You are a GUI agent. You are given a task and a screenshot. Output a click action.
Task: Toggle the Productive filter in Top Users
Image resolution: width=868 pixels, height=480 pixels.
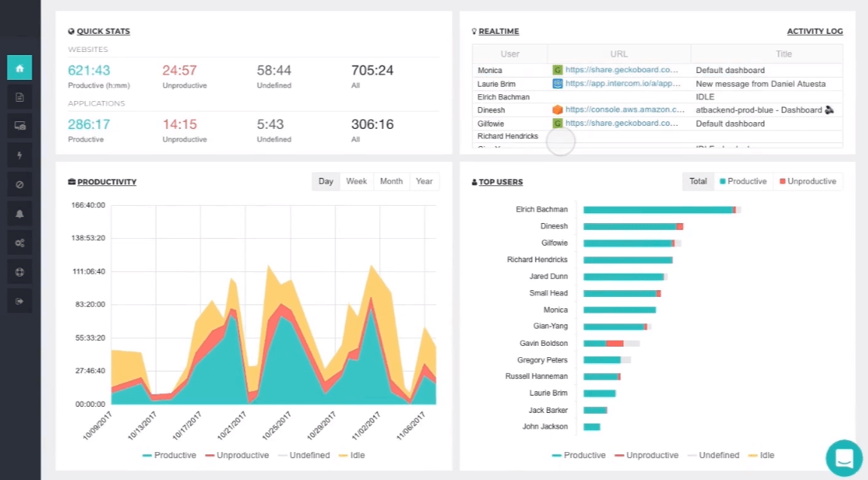pos(743,182)
